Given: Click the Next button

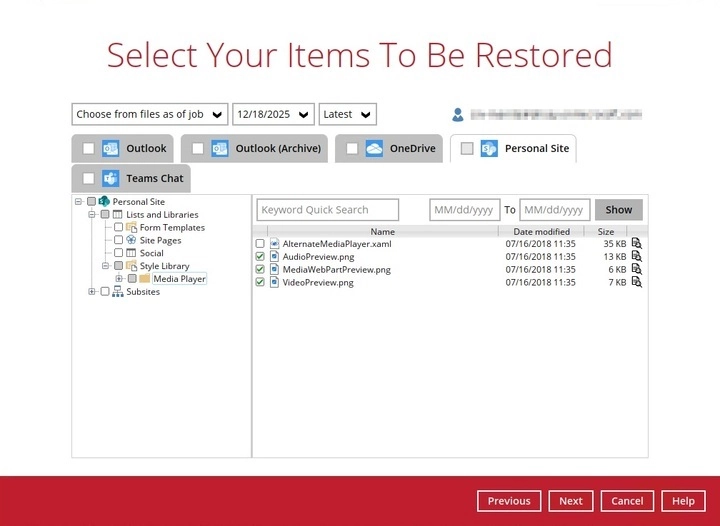Looking at the screenshot, I should point(570,501).
